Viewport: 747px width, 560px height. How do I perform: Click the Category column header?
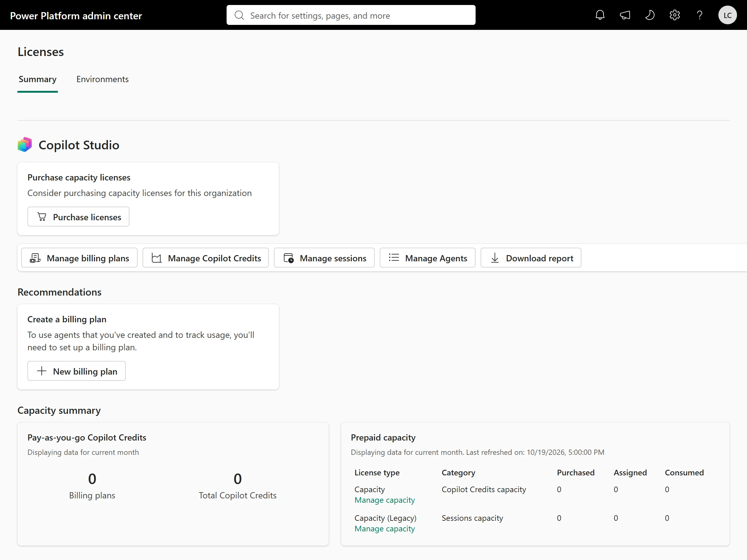tap(458, 473)
